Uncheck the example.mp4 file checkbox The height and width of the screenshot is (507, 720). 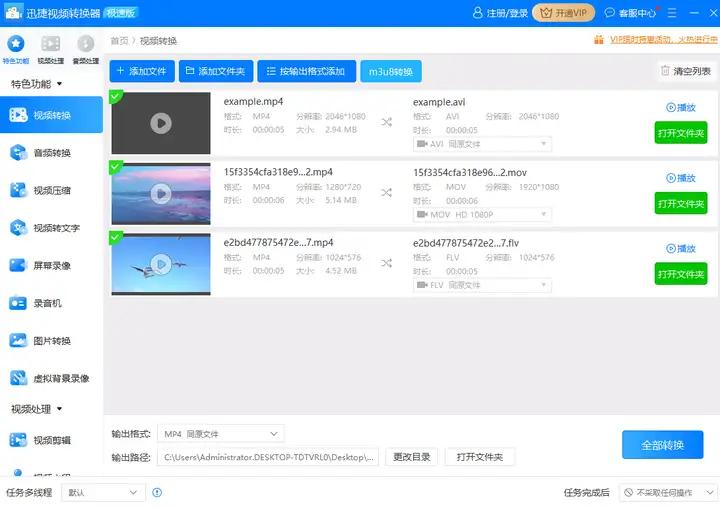[x=116, y=97]
